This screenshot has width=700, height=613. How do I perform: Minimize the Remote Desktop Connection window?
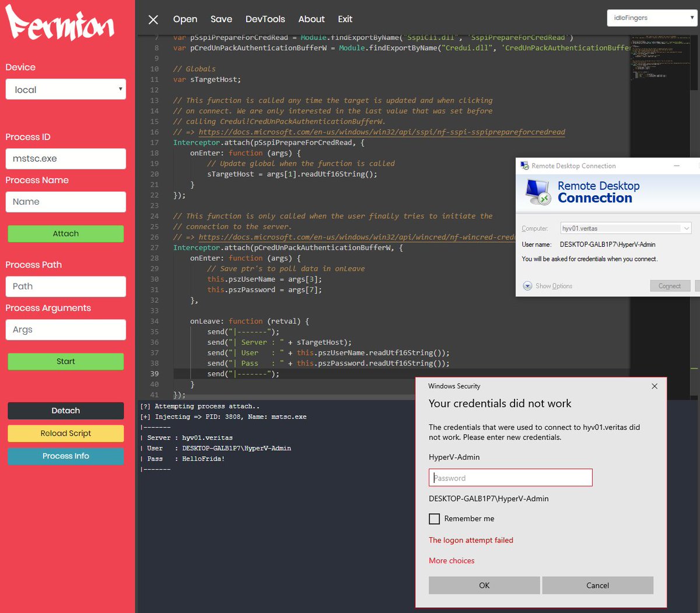point(677,166)
